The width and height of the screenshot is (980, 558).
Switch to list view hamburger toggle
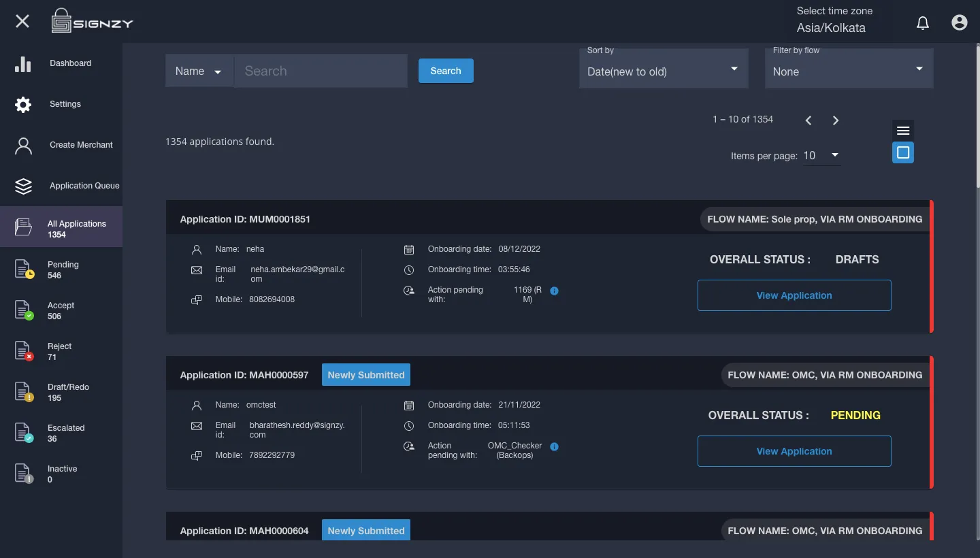click(x=903, y=131)
